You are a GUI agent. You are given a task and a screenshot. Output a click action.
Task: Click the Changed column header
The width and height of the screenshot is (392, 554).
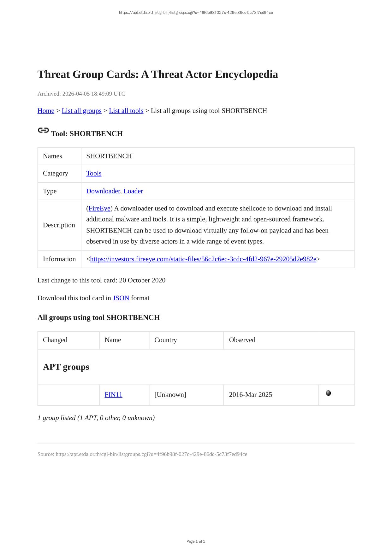pos(55,340)
